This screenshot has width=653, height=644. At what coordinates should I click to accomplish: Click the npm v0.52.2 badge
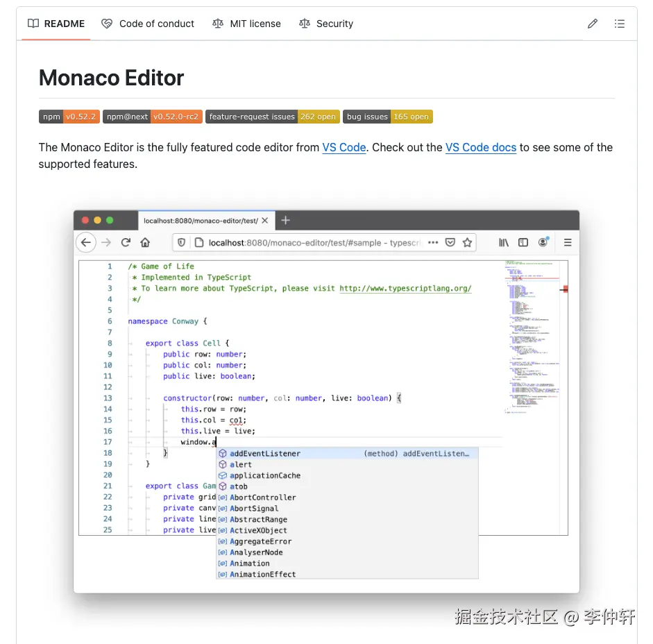(x=69, y=117)
